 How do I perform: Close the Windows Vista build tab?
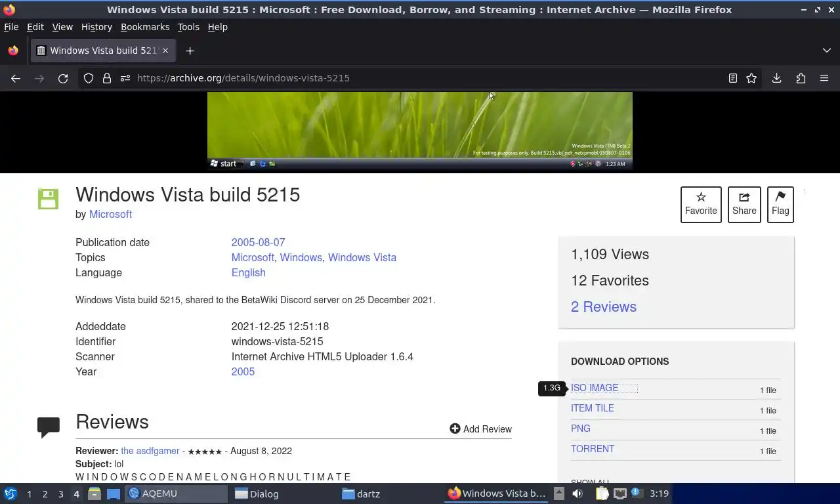[x=165, y=51]
